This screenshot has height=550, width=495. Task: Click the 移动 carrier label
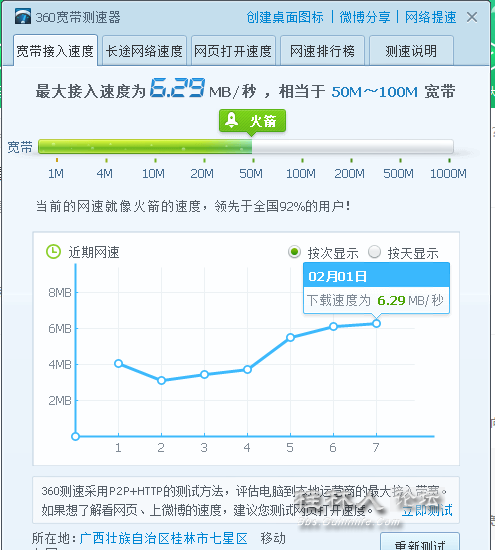(x=273, y=538)
